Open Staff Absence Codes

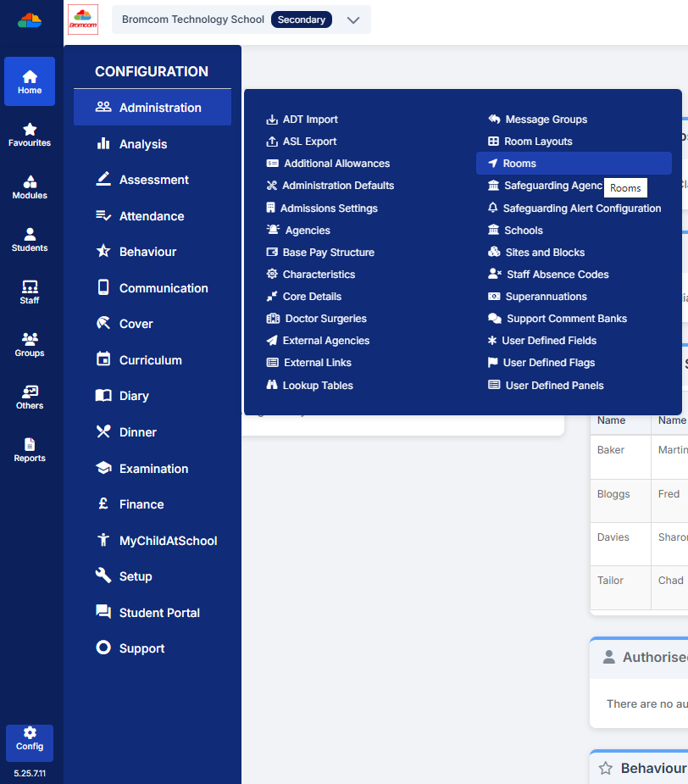[x=558, y=275]
